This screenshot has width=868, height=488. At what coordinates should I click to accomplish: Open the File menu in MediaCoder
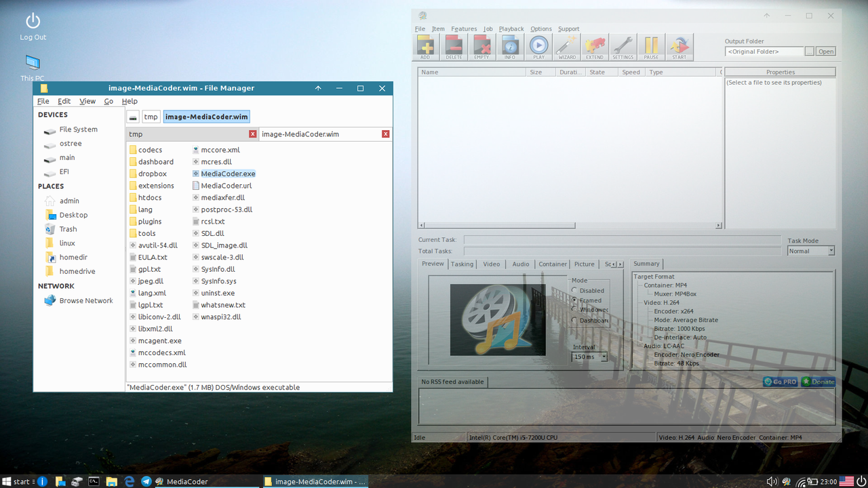tap(420, 29)
